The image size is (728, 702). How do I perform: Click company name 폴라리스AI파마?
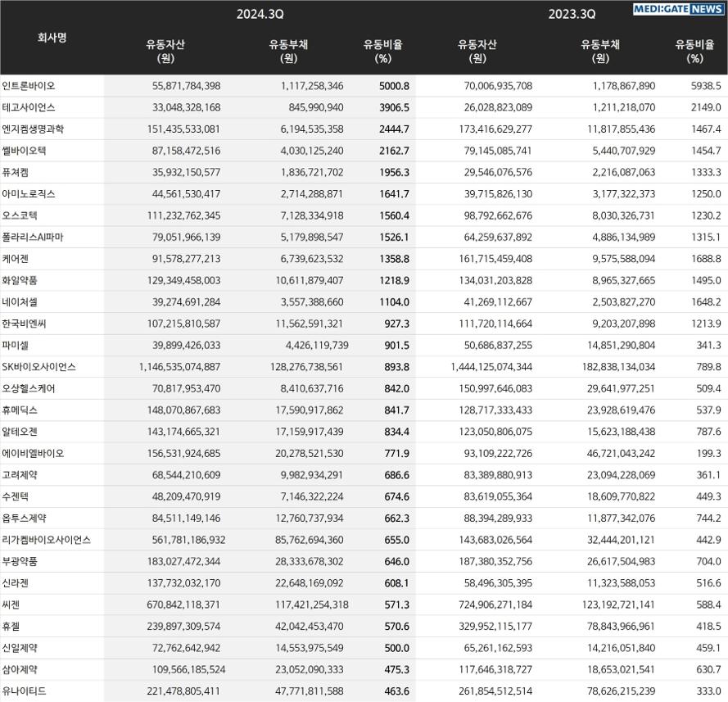click(33, 237)
